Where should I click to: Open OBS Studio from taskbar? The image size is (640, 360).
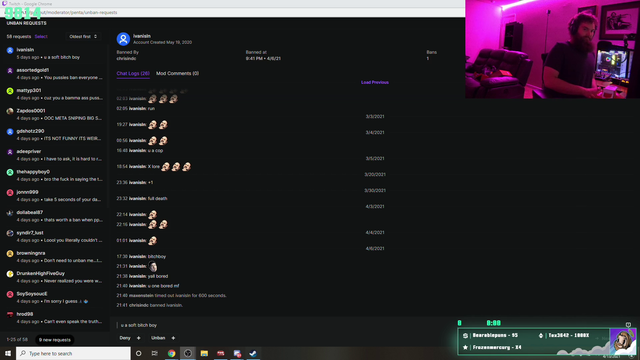[188, 353]
